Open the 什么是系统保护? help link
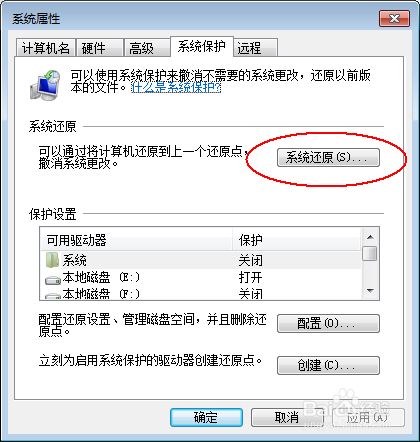Screen dimensions: 420x442 pos(176,87)
